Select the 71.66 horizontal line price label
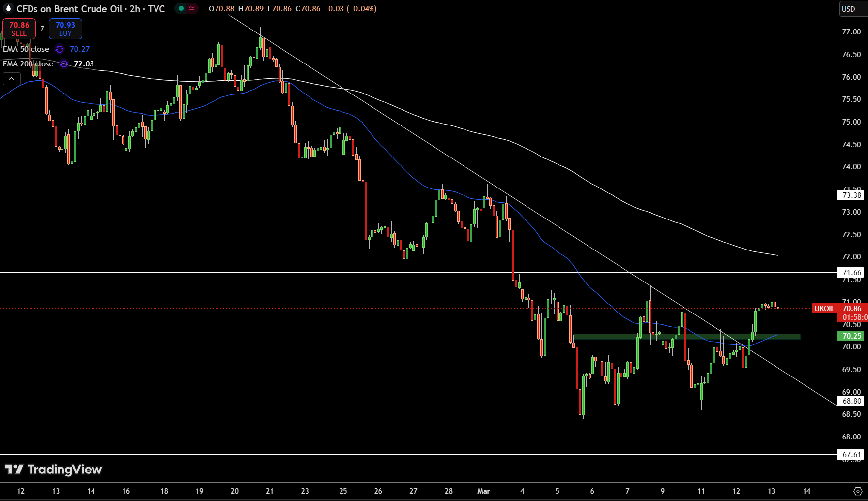868x501 pixels. [851, 273]
